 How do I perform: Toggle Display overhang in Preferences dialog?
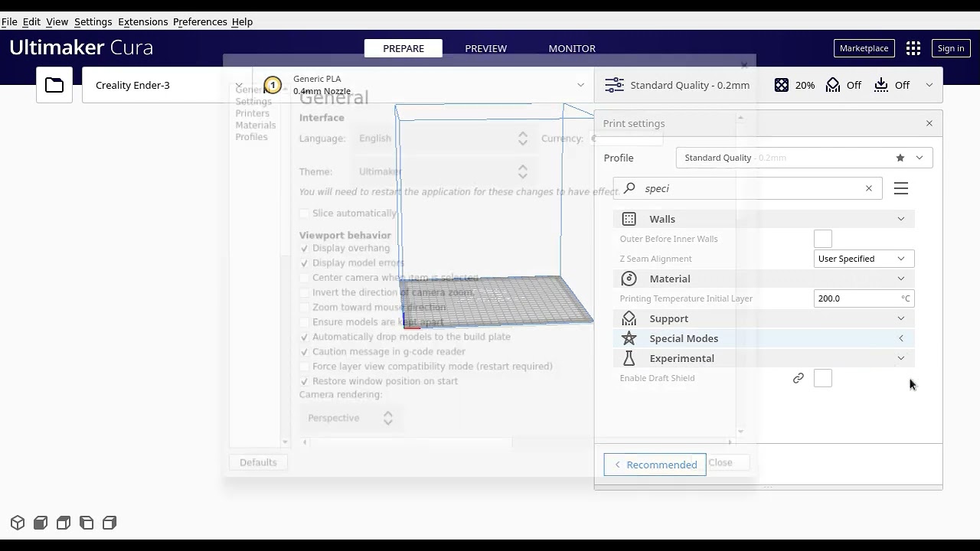click(305, 249)
